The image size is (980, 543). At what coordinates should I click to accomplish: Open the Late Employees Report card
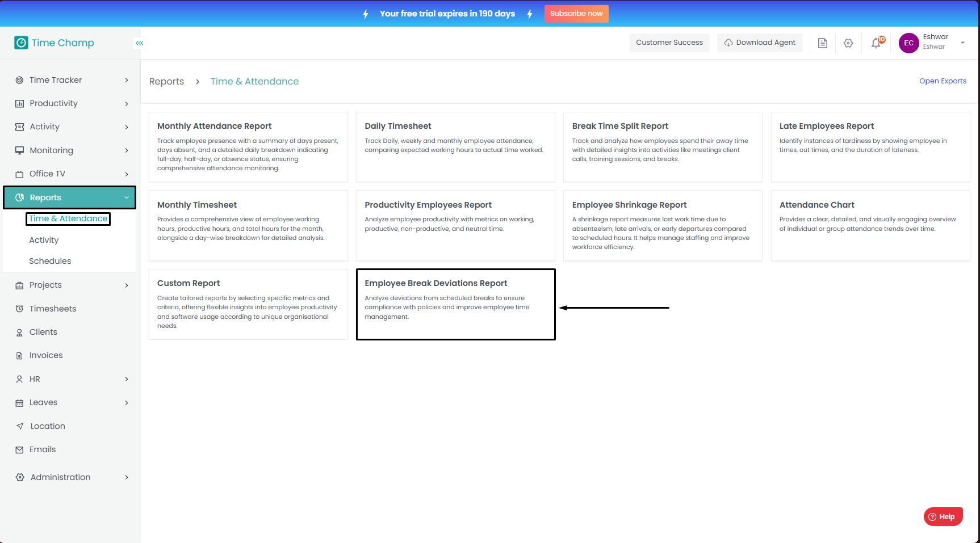click(870, 147)
